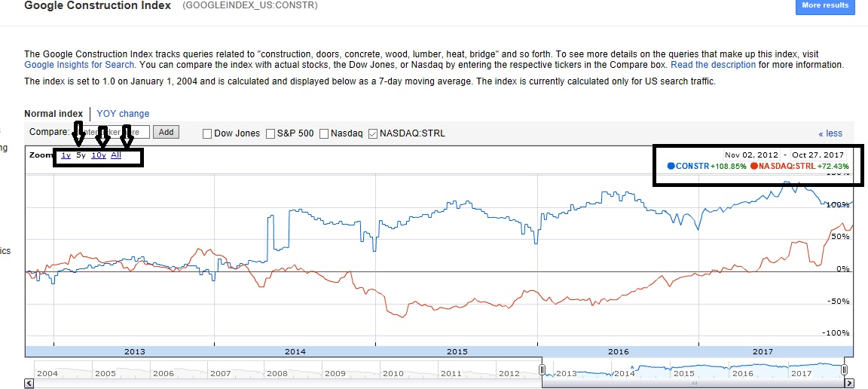Click 2013 on the main chart year axis

[x=135, y=351]
